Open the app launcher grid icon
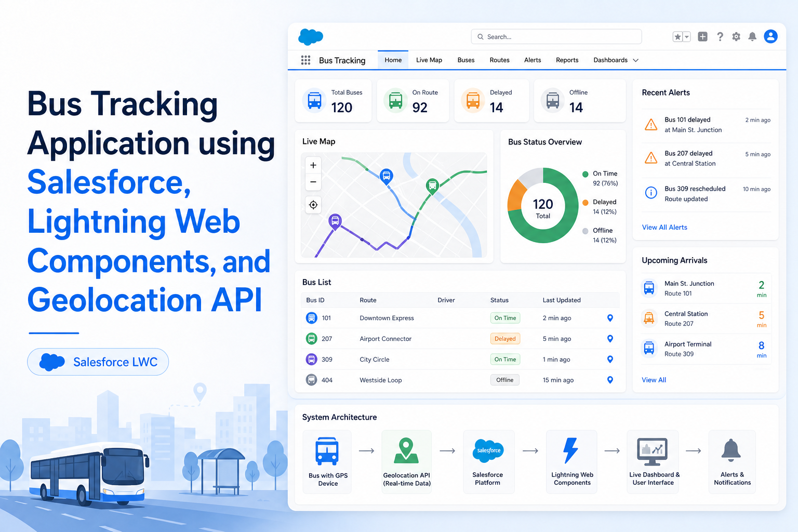The image size is (798, 532). coord(305,60)
